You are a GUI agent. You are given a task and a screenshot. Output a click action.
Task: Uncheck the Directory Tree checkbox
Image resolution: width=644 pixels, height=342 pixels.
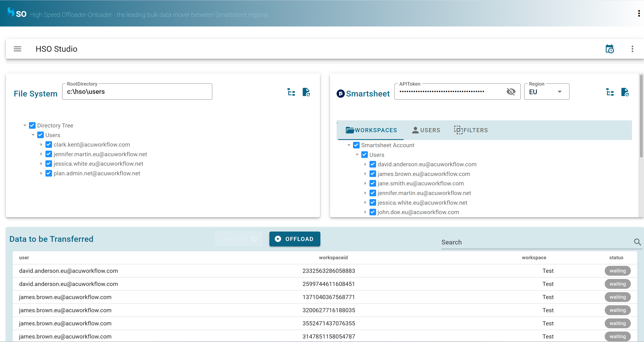point(32,125)
